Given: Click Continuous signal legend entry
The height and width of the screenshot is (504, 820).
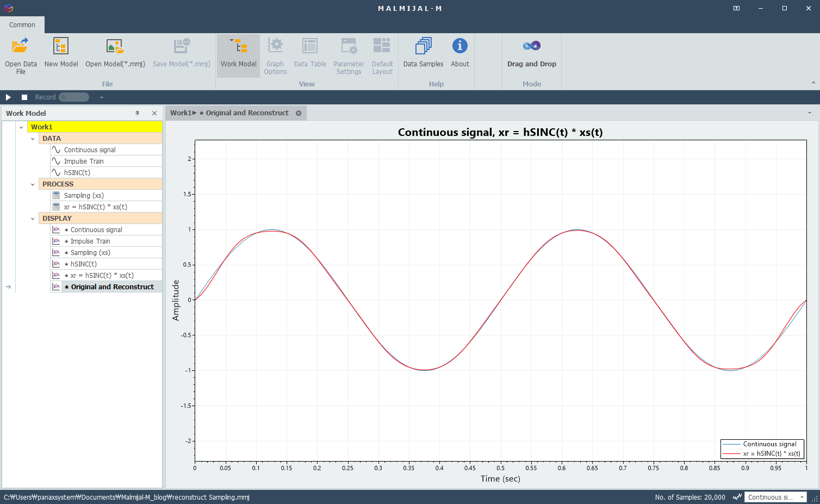Looking at the screenshot, I should pyautogui.click(x=762, y=444).
